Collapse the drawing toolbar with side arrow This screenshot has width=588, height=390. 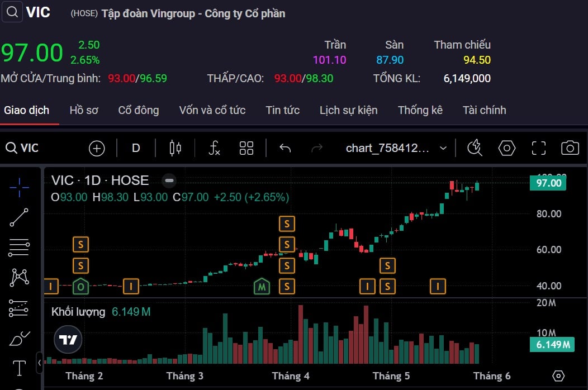point(39,363)
